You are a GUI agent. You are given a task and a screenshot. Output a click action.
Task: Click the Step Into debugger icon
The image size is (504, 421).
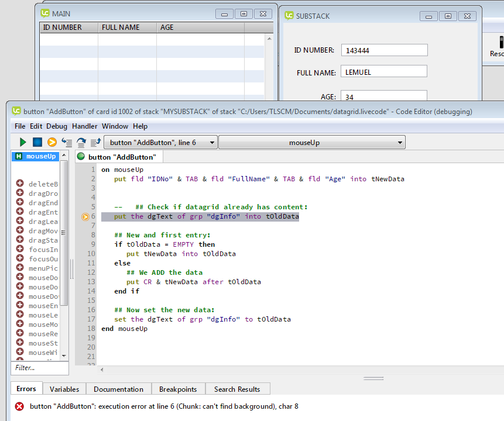click(x=67, y=142)
